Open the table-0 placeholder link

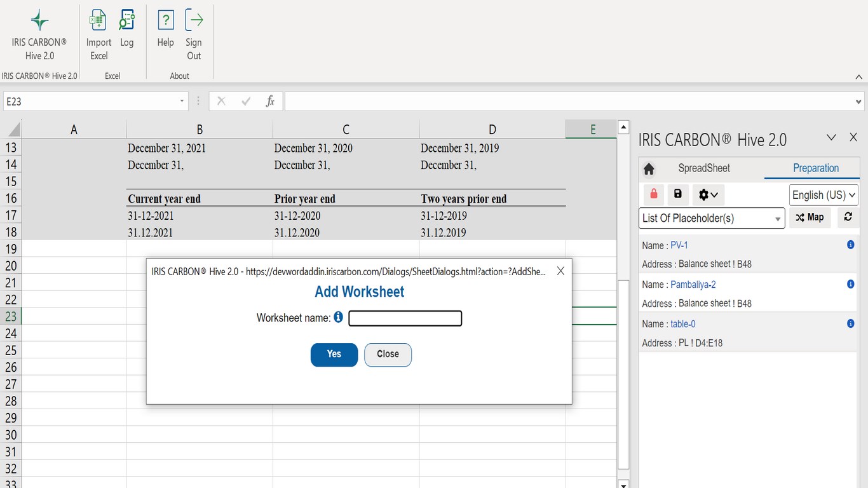click(683, 324)
